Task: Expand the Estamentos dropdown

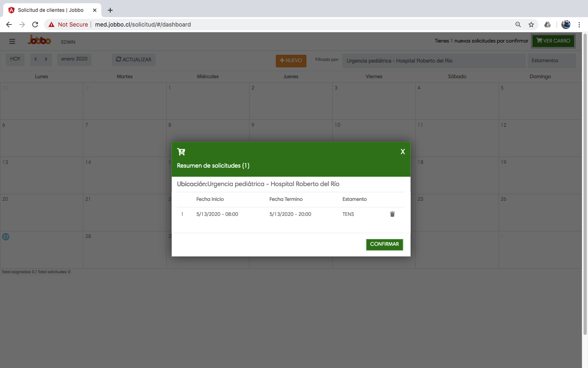Action: point(551,61)
